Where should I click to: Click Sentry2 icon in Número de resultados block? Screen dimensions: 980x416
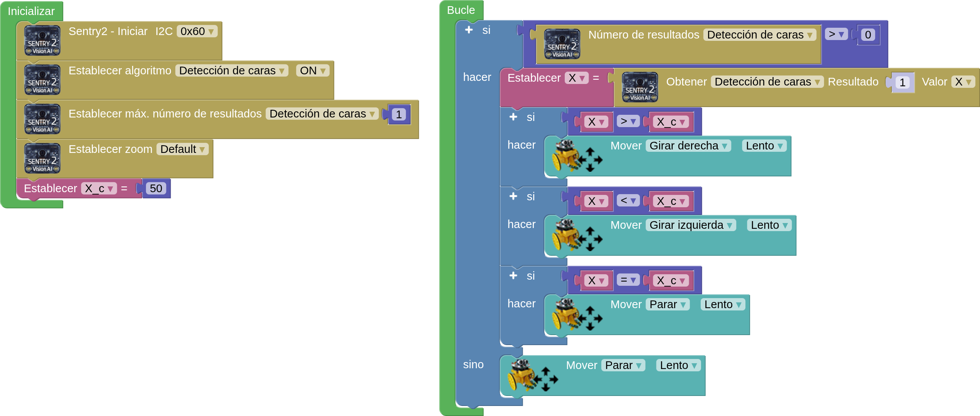[x=562, y=44]
